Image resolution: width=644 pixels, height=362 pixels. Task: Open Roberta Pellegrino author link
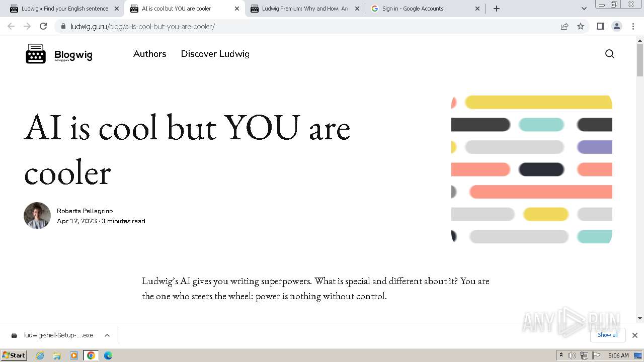point(85,211)
